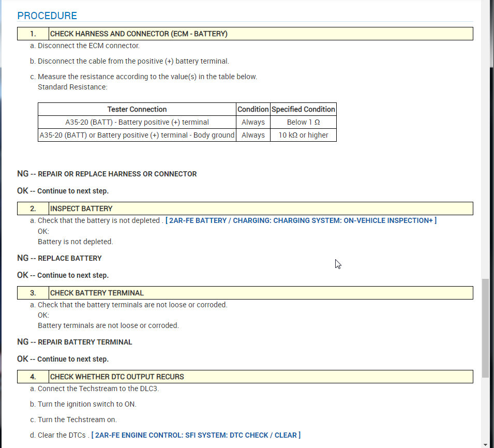
Task: Click 'Turn the Techstream on' step
Action: click(x=77, y=420)
